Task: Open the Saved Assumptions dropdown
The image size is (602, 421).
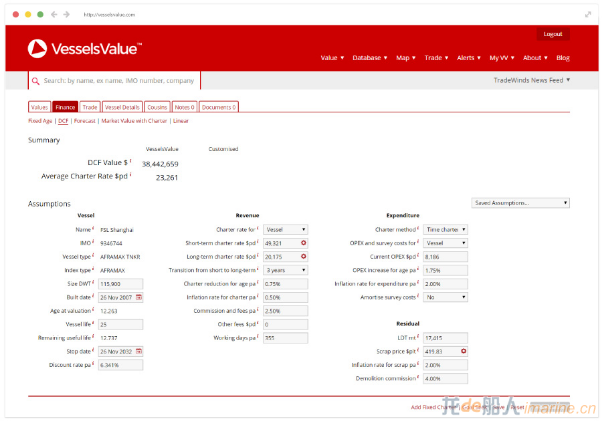Action: 520,203
